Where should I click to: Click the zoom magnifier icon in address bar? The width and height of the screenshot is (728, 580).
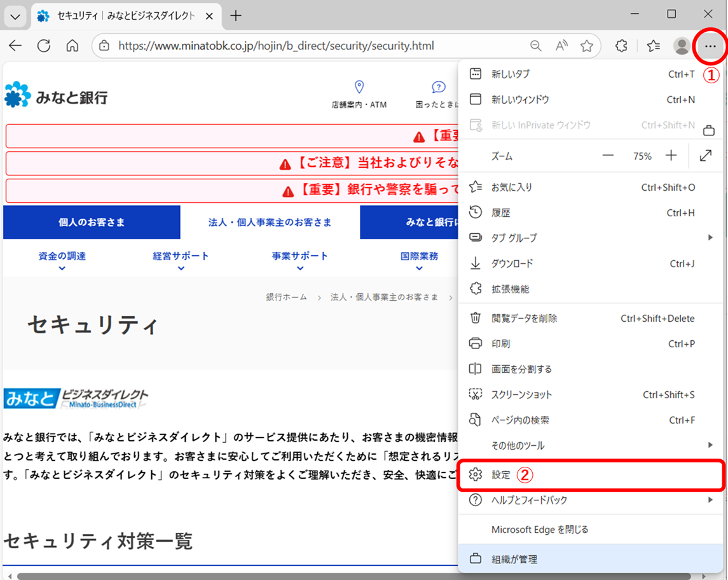(x=536, y=46)
